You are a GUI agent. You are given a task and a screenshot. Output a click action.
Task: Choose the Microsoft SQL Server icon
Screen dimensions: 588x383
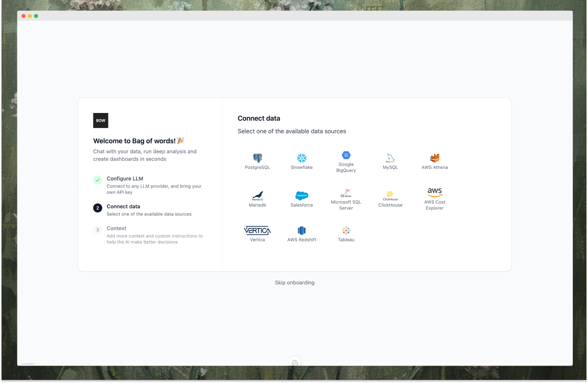(346, 193)
